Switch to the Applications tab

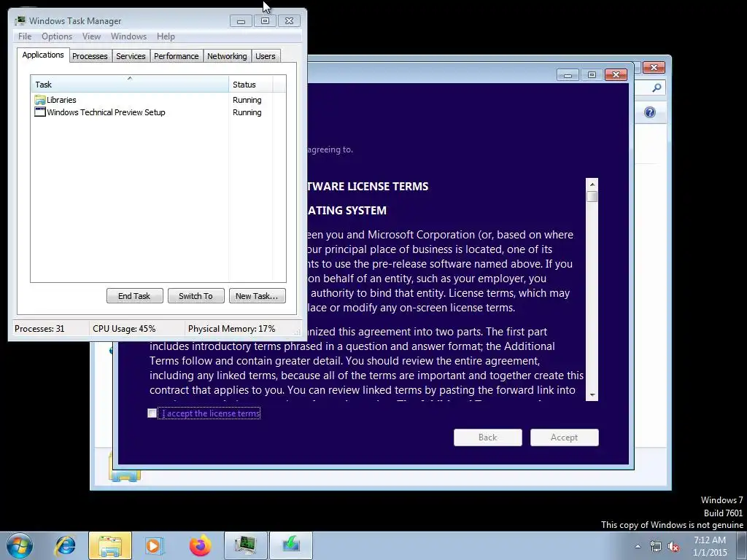point(43,55)
